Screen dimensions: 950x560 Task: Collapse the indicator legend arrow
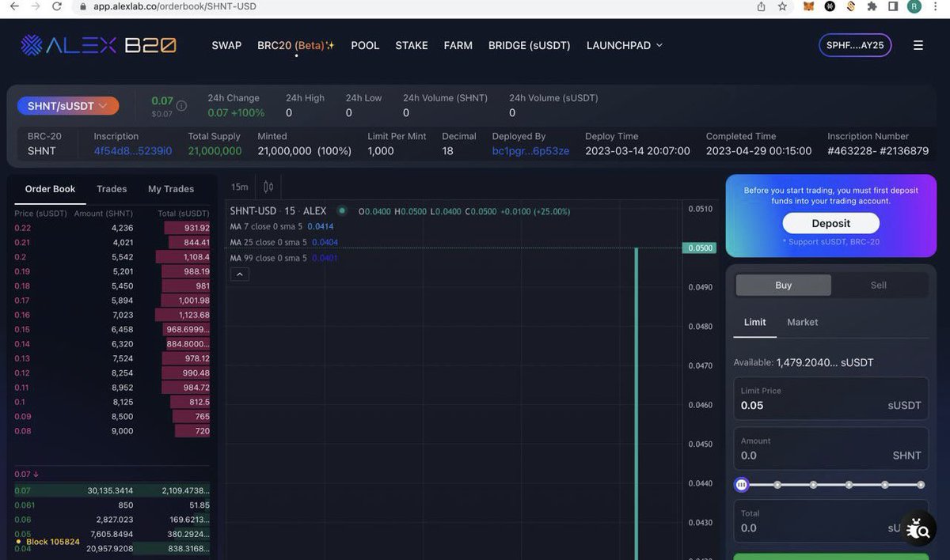239,274
